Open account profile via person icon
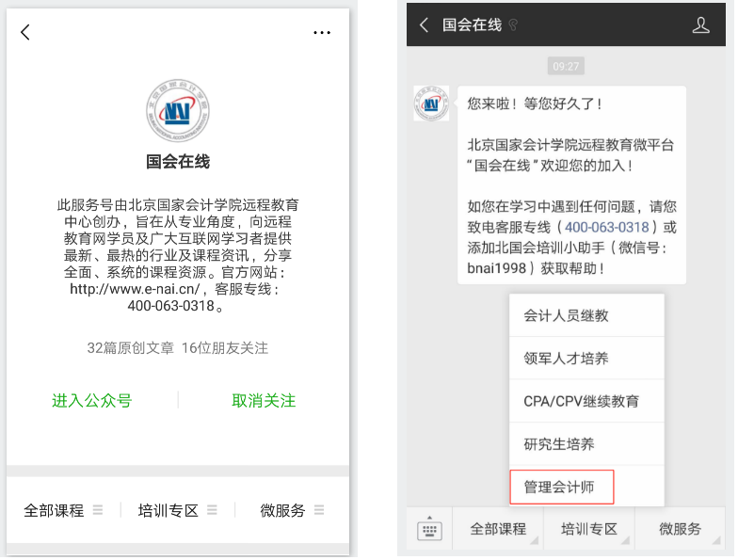This screenshot has height=560, width=738. 700,24
